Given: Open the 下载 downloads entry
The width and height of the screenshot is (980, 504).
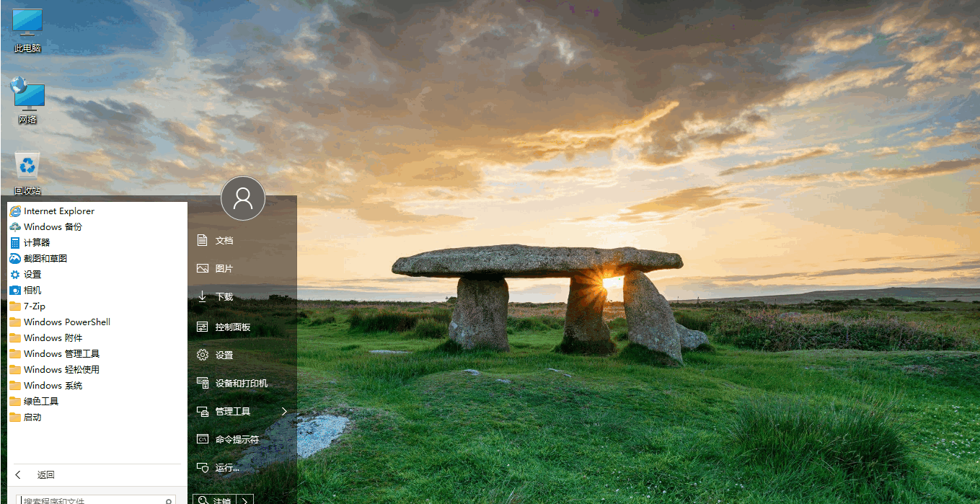Looking at the screenshot, I should [x=242, y=297].
